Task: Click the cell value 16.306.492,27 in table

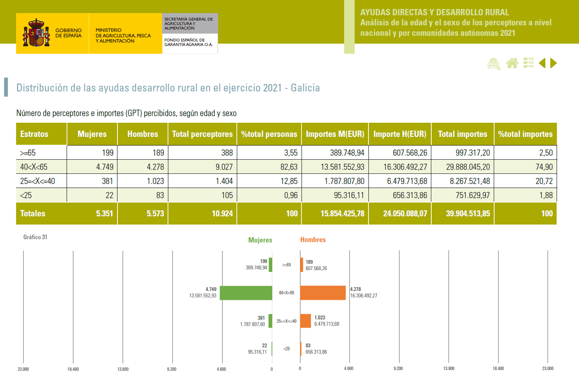Action: pos(405,167)
